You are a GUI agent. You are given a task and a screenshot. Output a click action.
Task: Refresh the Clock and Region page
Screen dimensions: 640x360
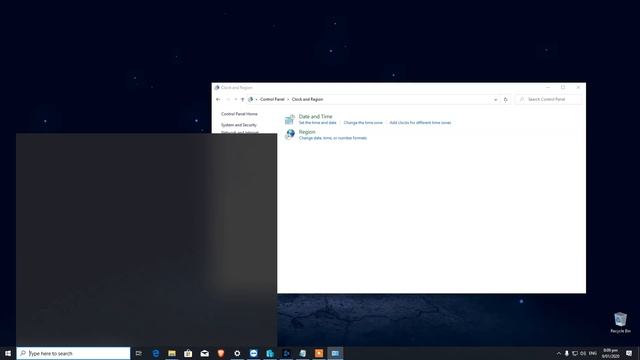505,99
